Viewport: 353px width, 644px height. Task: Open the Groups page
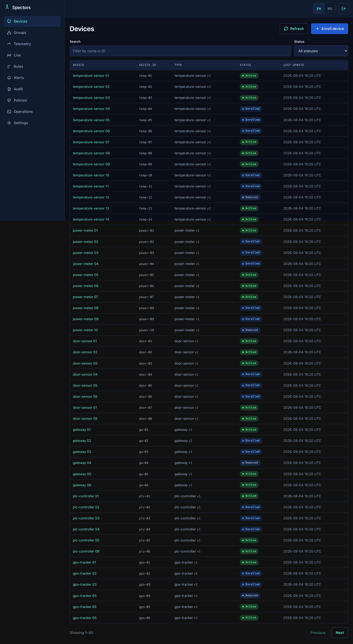(32, 33)
